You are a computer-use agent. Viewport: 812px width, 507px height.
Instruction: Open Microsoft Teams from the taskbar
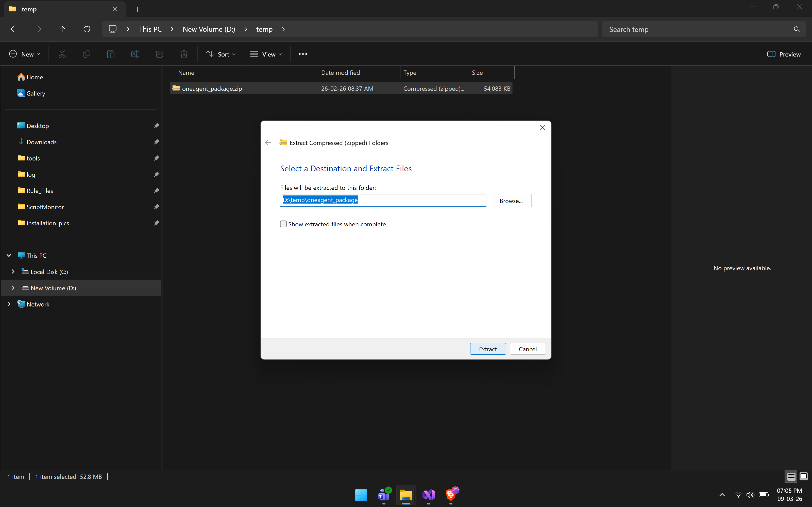[383, 495]
